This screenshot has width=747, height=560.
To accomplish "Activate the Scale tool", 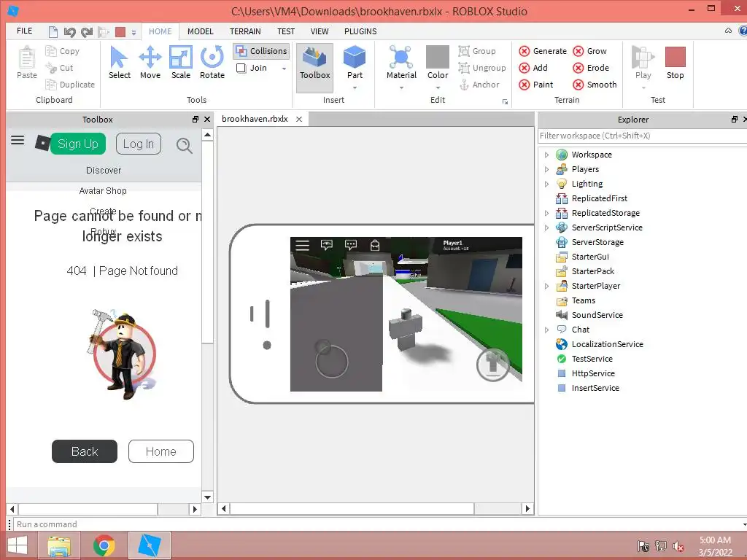I will click(x=181, y=63).
